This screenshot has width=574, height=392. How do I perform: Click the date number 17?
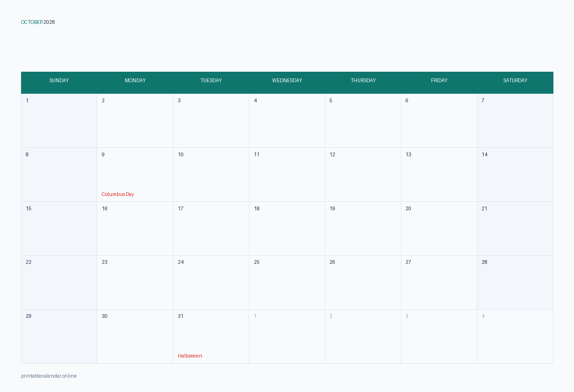(181, 209)
